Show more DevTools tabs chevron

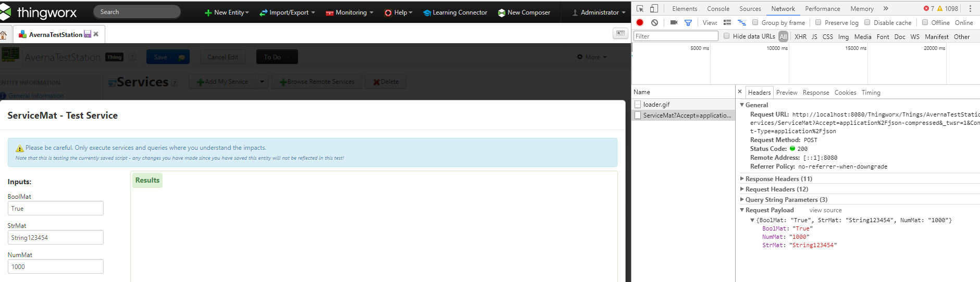click(x=886, y=8)
